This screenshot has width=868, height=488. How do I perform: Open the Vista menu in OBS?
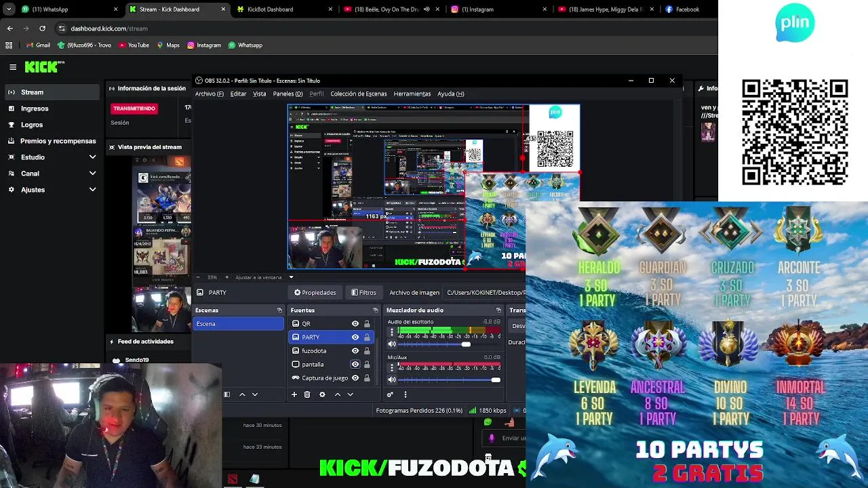click(x=259, y=94)
